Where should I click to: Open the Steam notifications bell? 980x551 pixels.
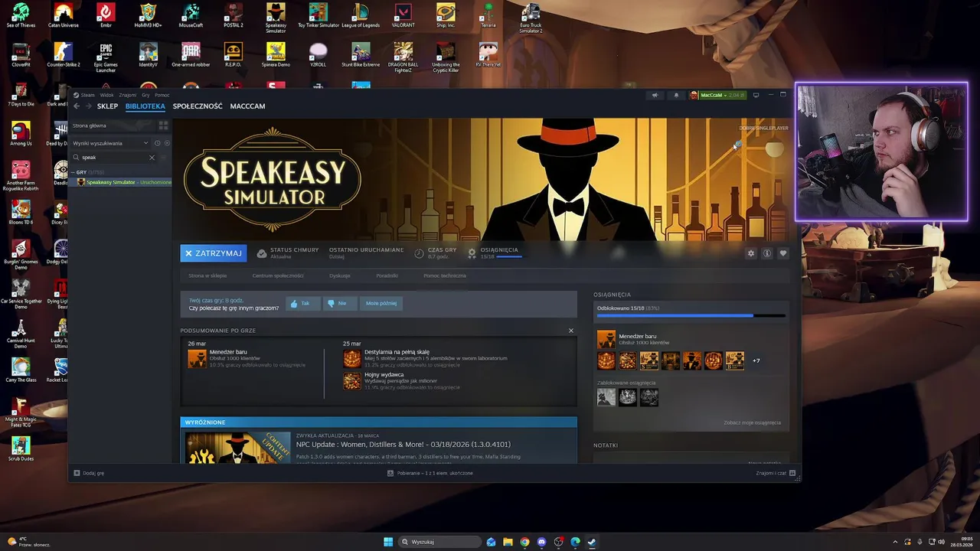676,95
